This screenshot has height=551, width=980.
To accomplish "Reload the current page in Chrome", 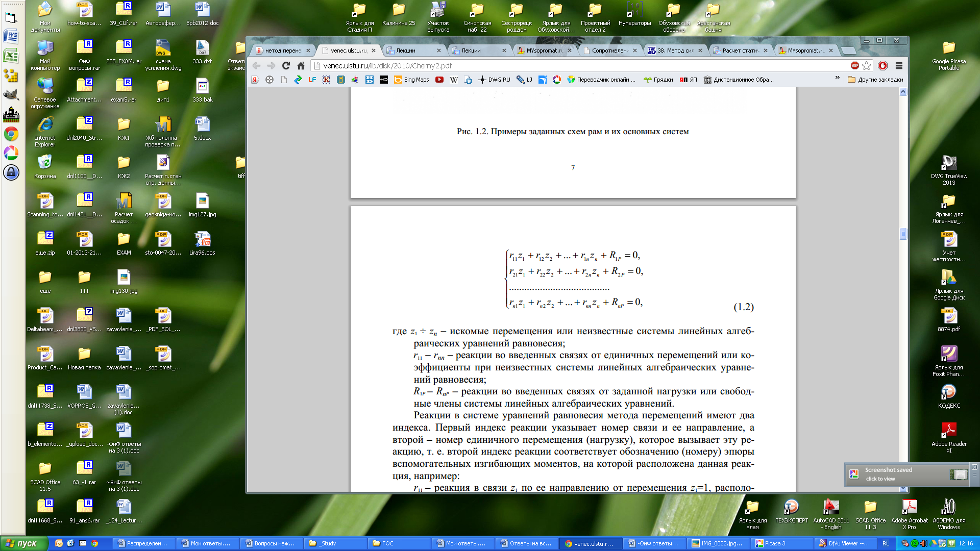I will [286, 65].
